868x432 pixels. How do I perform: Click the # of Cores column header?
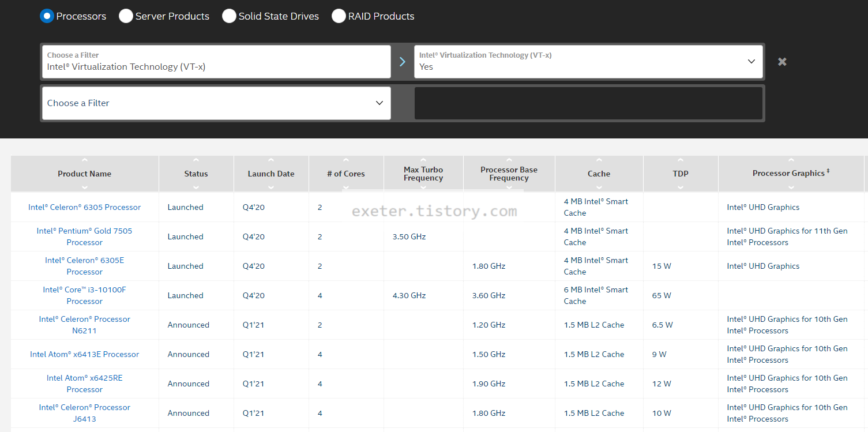point(346,174)
